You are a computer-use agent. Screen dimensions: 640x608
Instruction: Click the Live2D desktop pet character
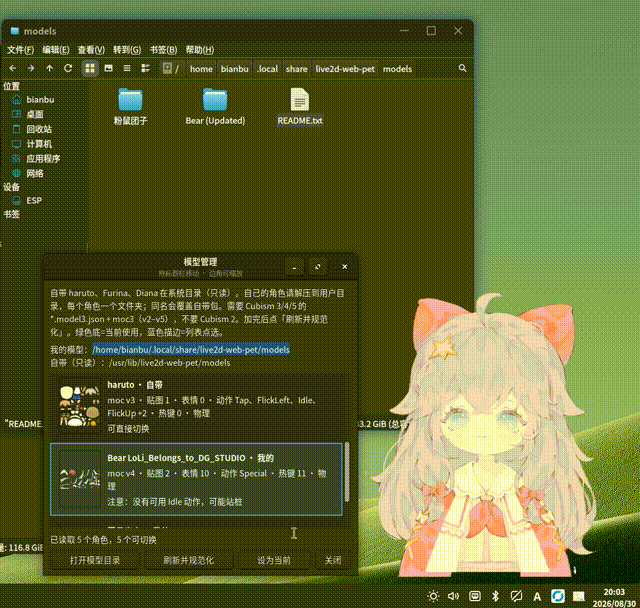click(x=486, y=439)
